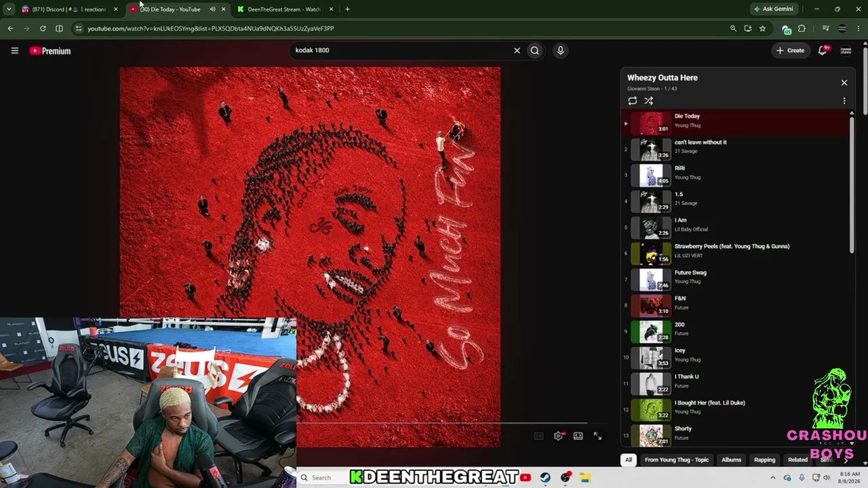Image resolution: width=868 pixels, height=488 pixels.
Task: Enter full screen on the video
Action: click(x=597, y=436)
